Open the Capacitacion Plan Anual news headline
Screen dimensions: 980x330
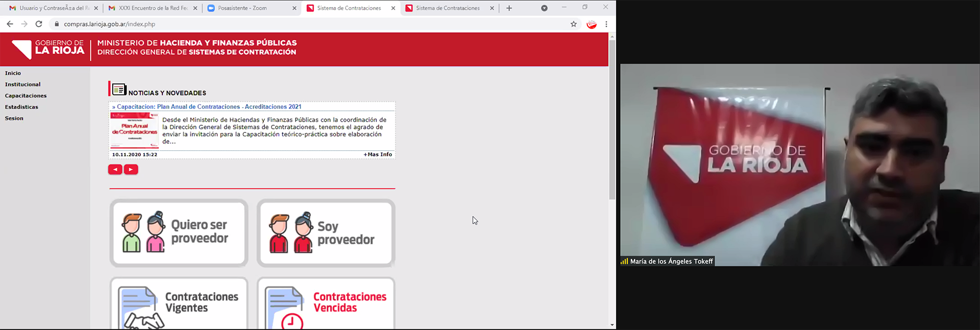[207, 107]
